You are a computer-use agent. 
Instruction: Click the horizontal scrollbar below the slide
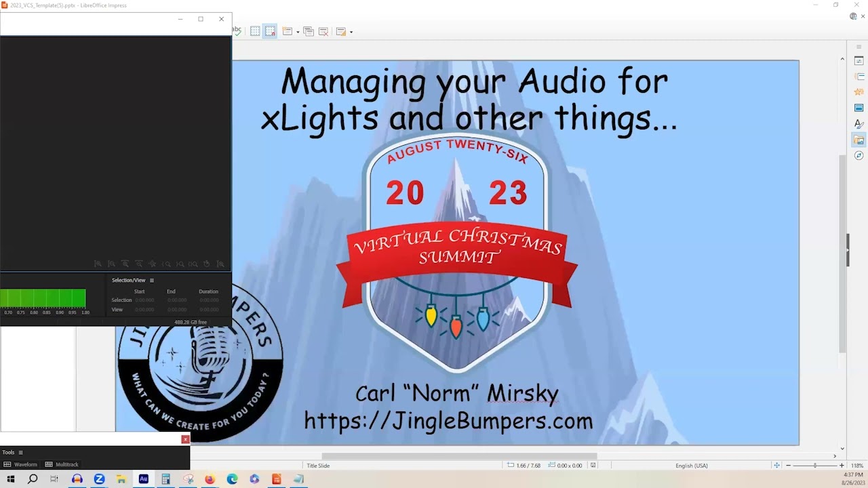click(x=459, y=456)
